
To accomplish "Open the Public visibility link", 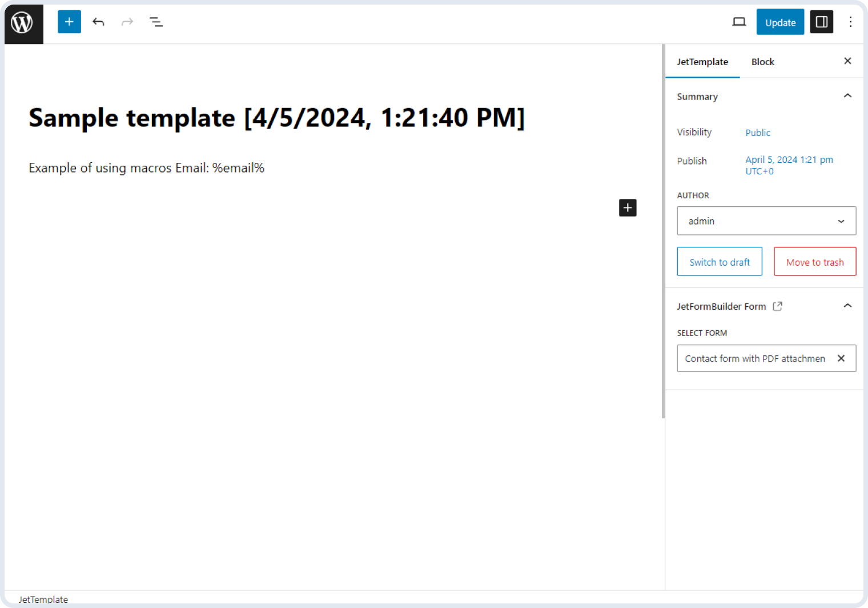I will [758, 133].
